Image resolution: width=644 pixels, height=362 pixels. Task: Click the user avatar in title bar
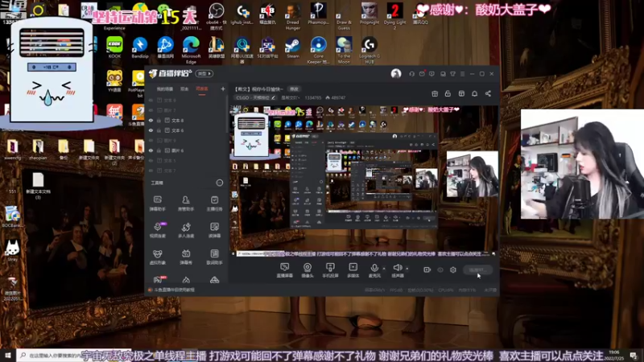click(x=396, y=74)
